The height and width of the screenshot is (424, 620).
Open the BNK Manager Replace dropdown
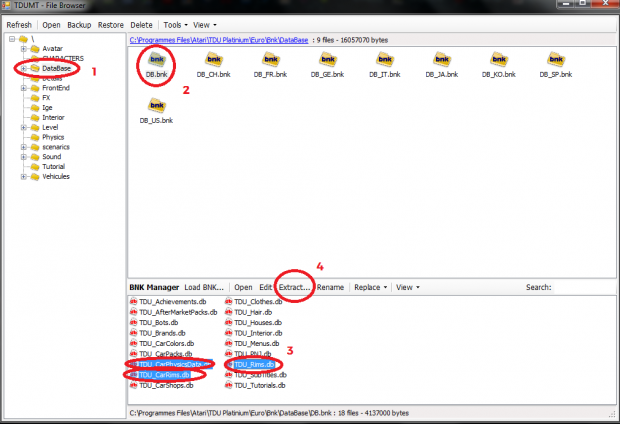(370, 287)
